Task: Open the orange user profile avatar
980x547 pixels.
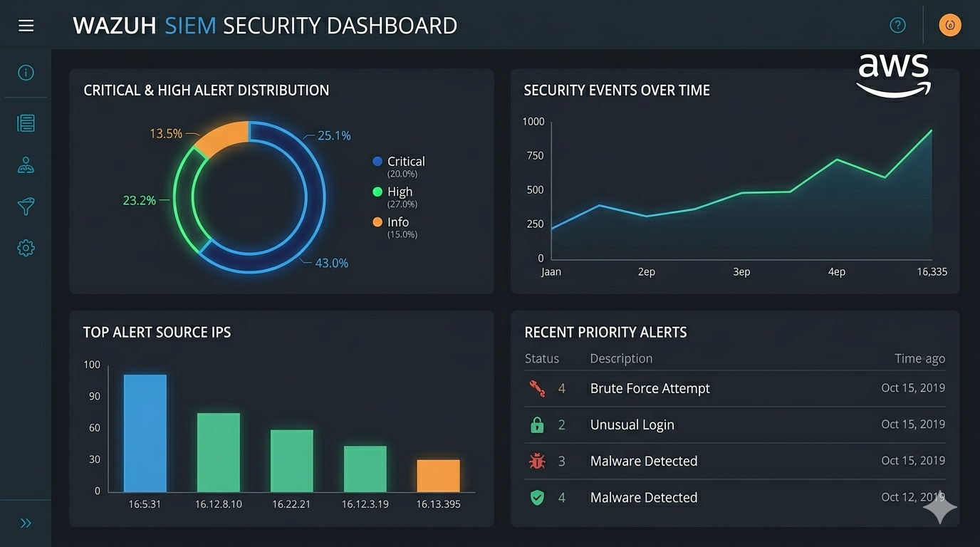Action: pyautogui.click(x=950, y=26)
